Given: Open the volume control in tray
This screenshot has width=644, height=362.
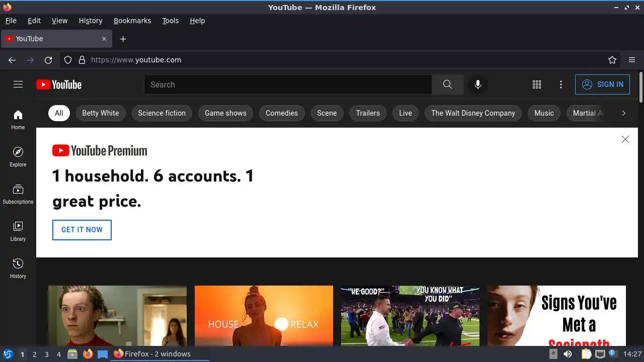Looking at the screenshot, I should point(568,354).
